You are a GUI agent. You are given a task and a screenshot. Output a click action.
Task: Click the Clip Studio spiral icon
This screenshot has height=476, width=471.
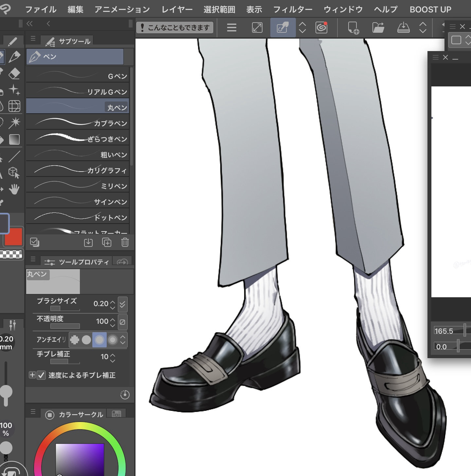coord(321,28)
